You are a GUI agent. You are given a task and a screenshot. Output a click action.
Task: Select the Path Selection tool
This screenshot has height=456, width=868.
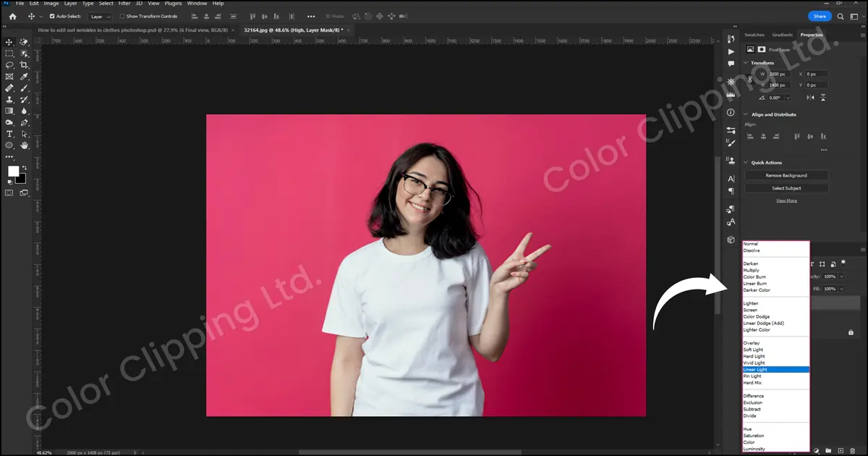click(x=25, y=135)
